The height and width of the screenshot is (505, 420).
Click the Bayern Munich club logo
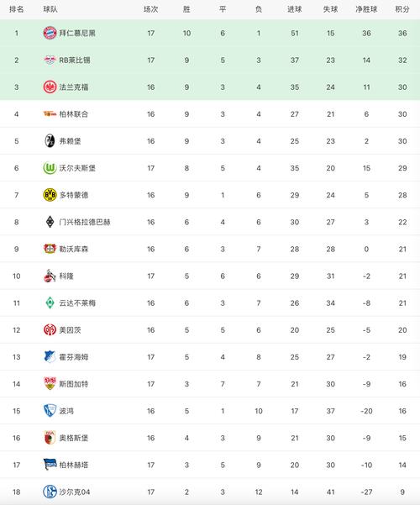click(x=50, y=33)
